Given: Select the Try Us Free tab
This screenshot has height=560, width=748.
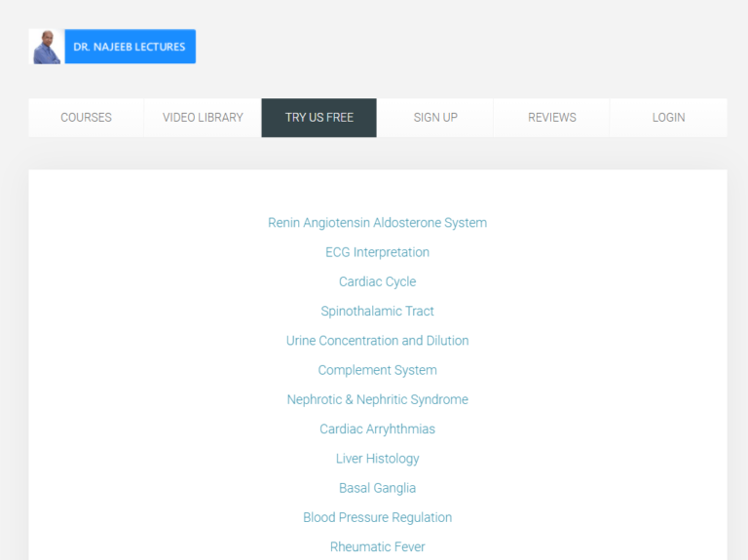Looking at the screenshot, I should click(318, 118).
